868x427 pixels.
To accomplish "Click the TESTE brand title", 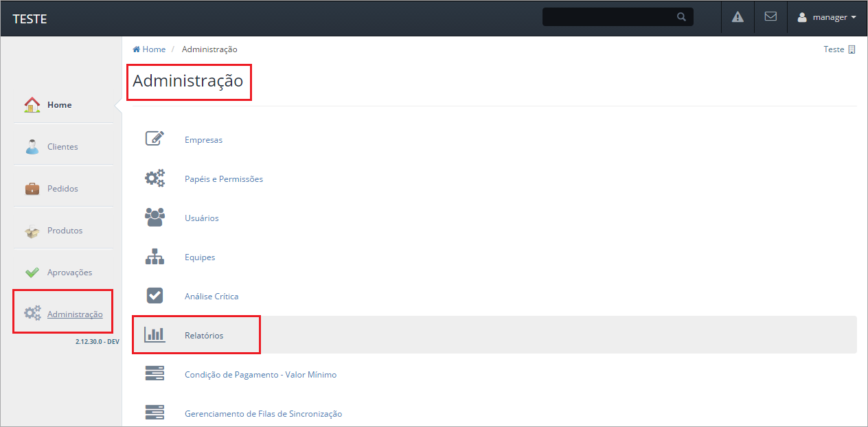I will (30, 19).
